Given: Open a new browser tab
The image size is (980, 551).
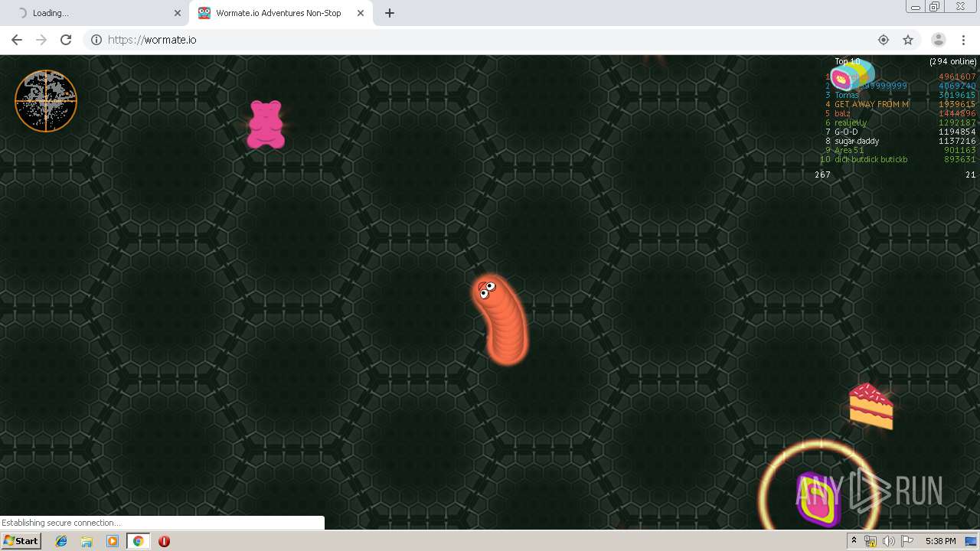Looking at the screenshot, I should (390, 13).
